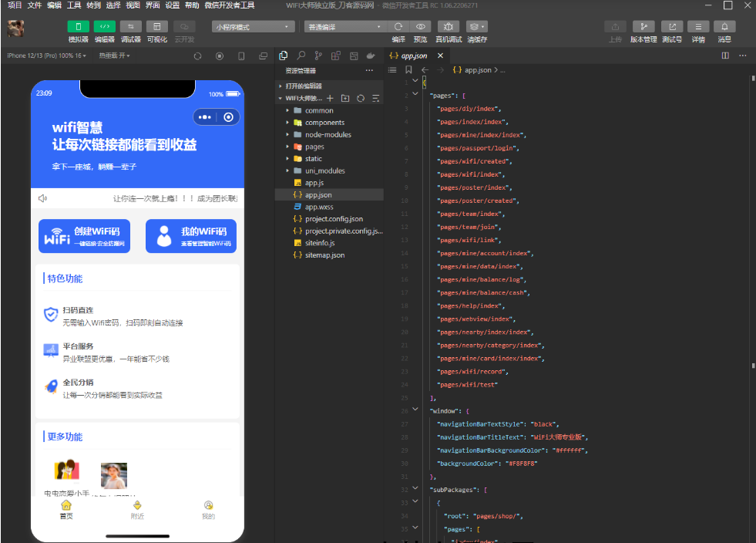Viewport: 756px width, 543px height.
Task: Click the preview eye icon
Action: click(421, 26)
